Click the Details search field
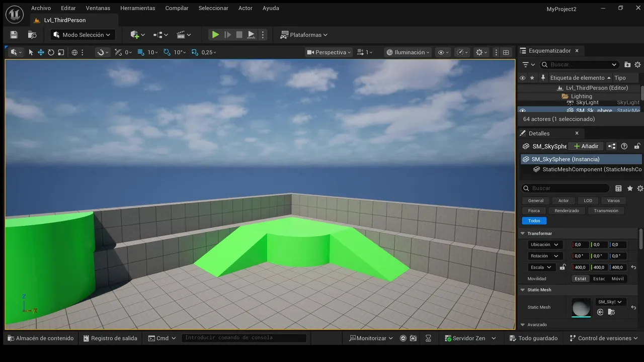This screenshot has width=644, height=362. (x=566, y=188)
